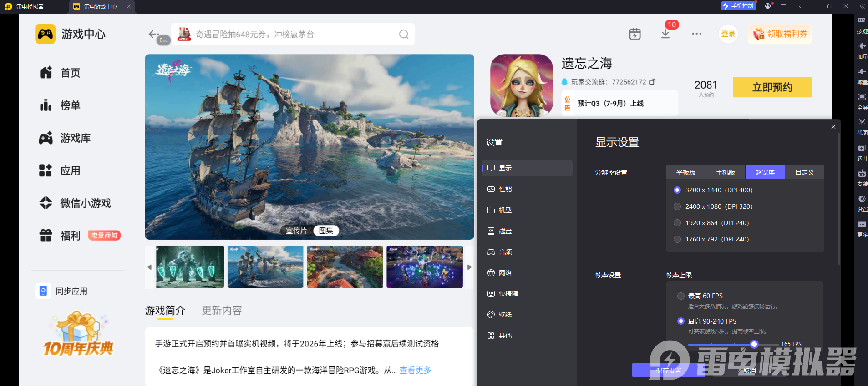
Task: Click the search magnifier icon
Action: pyautogui.click(x=404, y=34)
